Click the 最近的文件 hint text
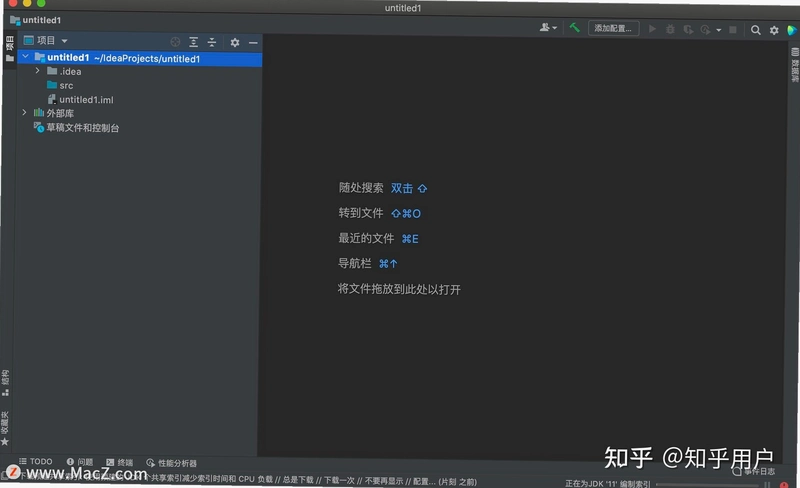This screenshot has height=488, width=800. [x=366, y=238]
